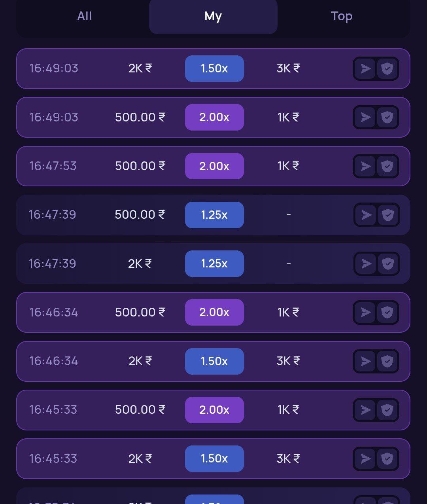Click 2.00x multiplier badge at 16:47:53
Image resolution: width=427 pixels, height=504 pixels.
point(214,166)
